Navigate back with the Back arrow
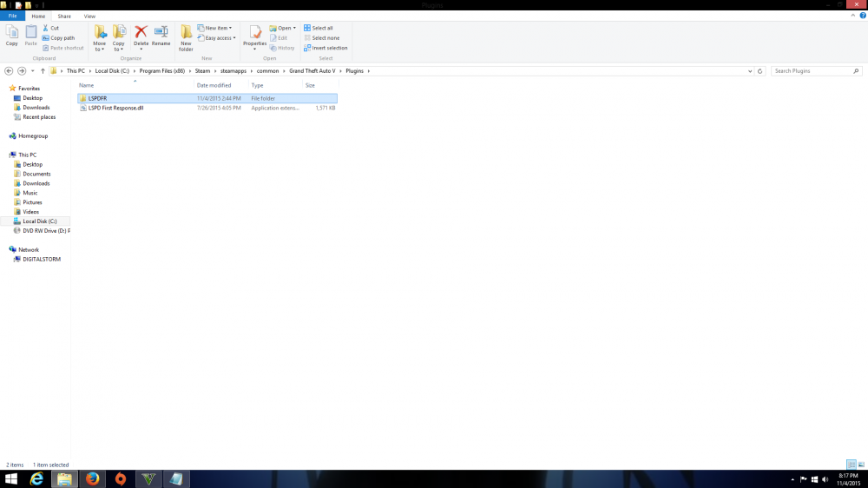Viewport: 868px width, 488px height. point(9,71)
